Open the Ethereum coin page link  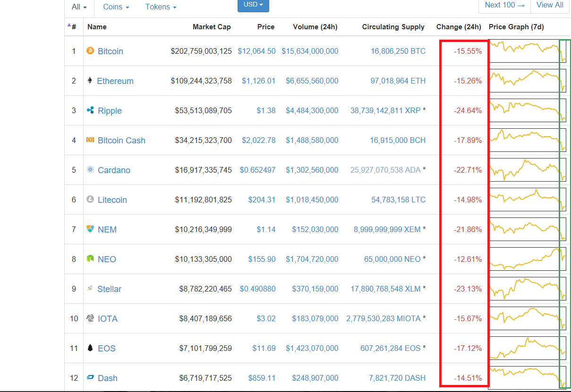115,81
